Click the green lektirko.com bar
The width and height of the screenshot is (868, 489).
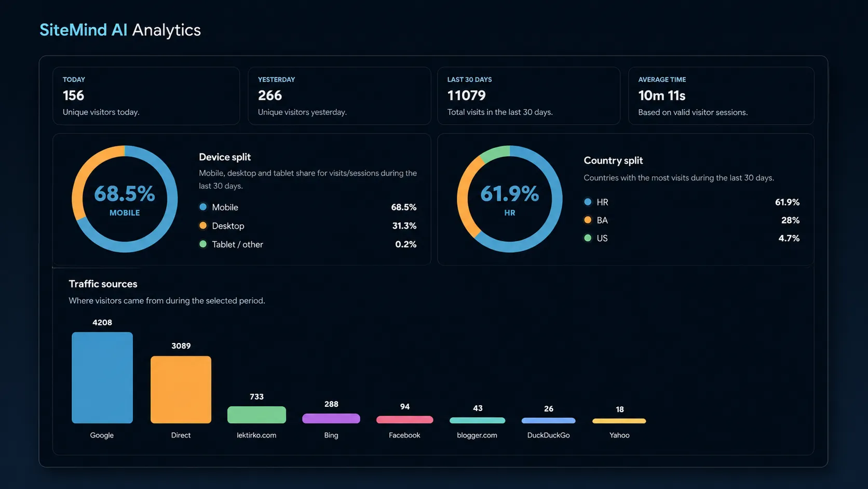pos(256,415)
